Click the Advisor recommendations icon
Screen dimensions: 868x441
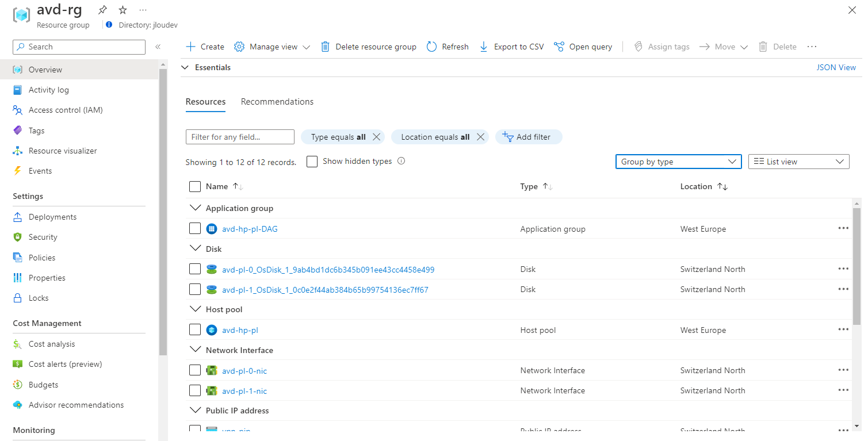point(17,405)
